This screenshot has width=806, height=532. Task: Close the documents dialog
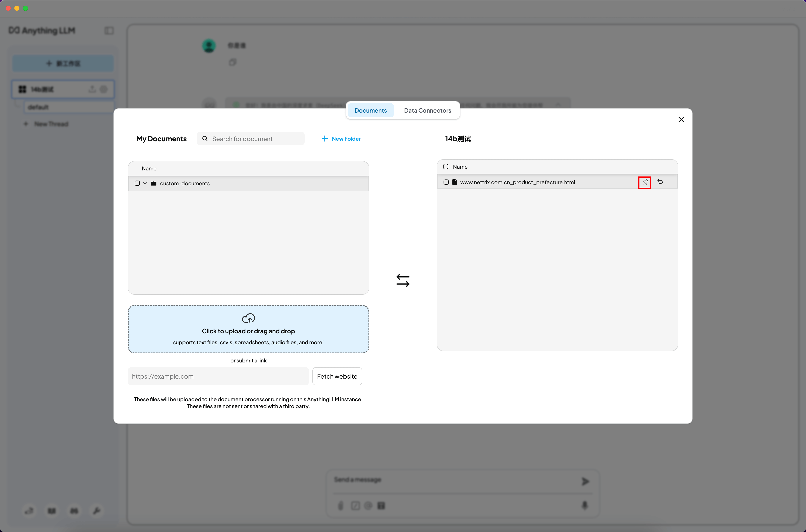pos(681,120)
